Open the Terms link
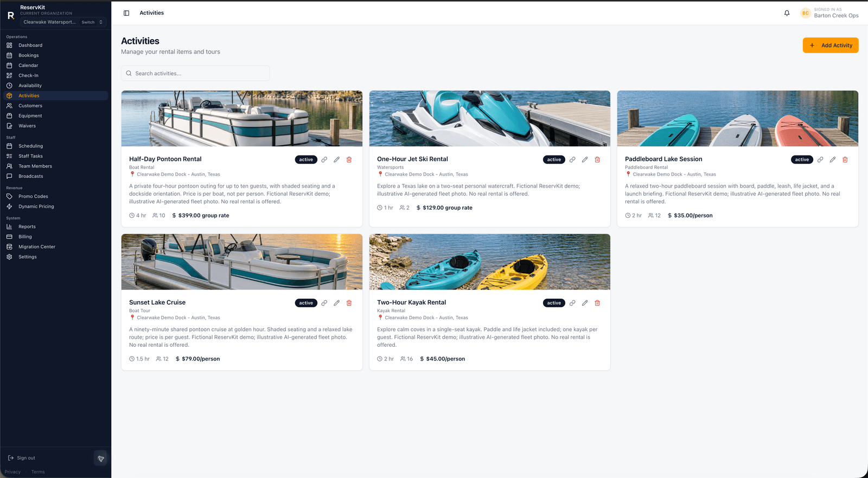 click(x=38, y=472)
